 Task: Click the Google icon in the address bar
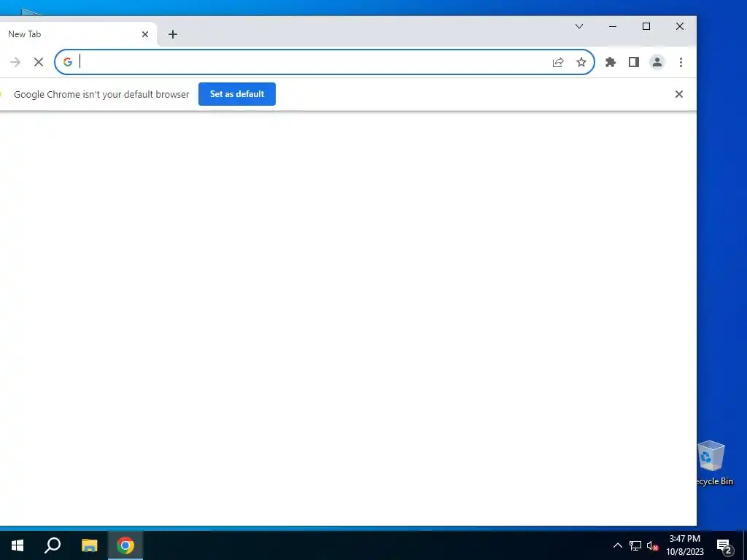point(68,62)
